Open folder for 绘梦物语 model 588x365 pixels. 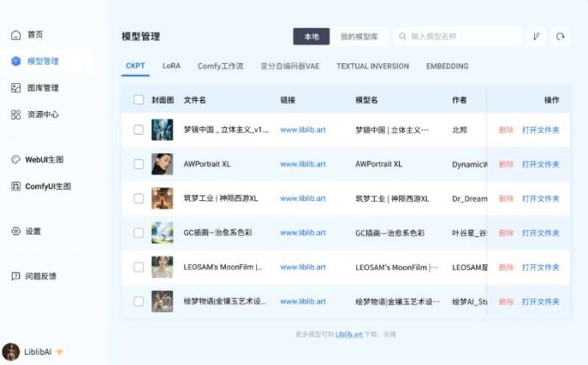pos(541,301)
